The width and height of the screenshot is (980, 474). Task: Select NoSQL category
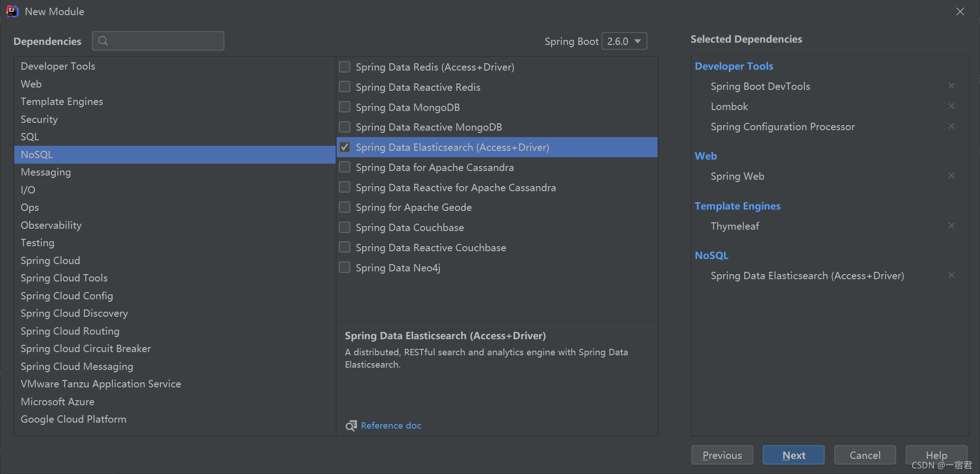tap(175, 154)
